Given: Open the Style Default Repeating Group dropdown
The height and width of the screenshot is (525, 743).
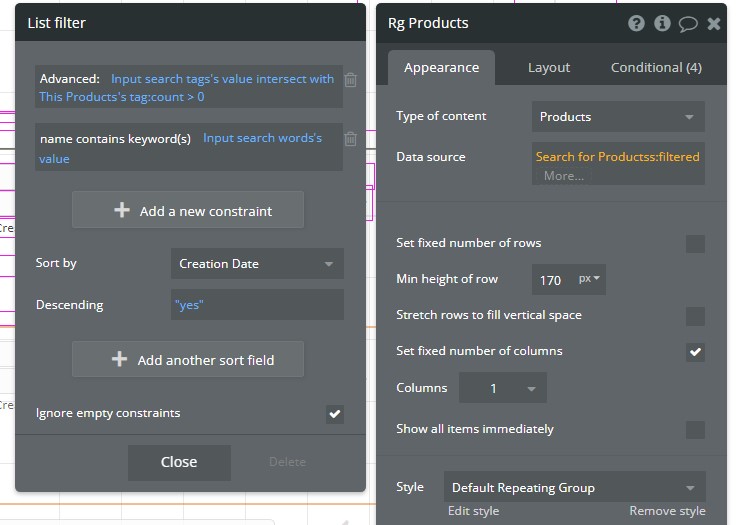Looking at the screenshot, I should point(574,488).
